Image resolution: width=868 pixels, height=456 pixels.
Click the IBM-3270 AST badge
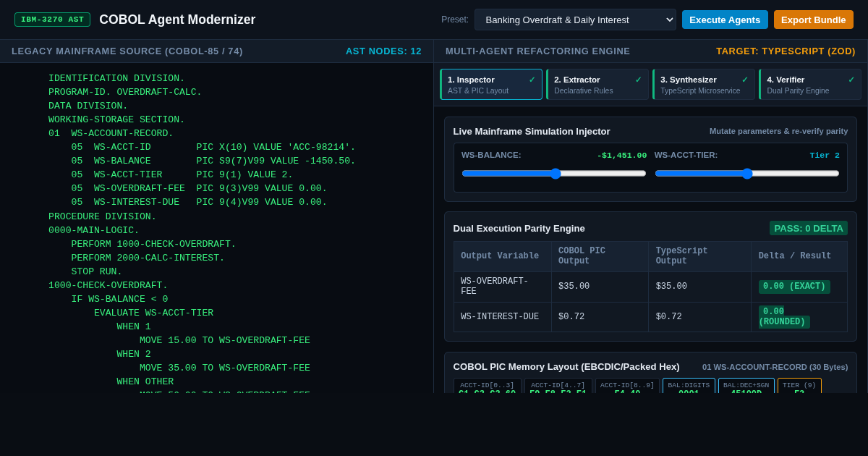(x=52, y=20)
